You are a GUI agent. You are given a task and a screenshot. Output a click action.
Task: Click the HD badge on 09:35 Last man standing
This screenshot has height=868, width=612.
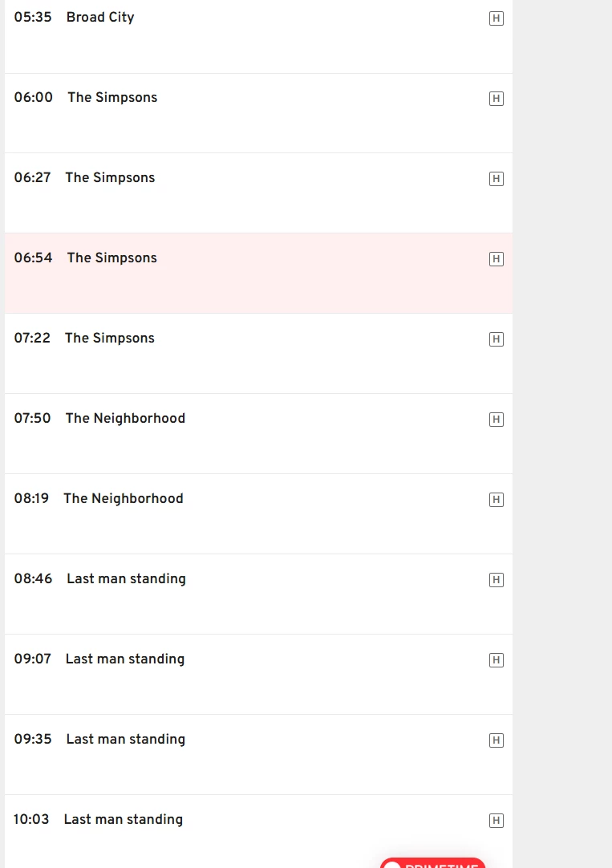(496, 740)
